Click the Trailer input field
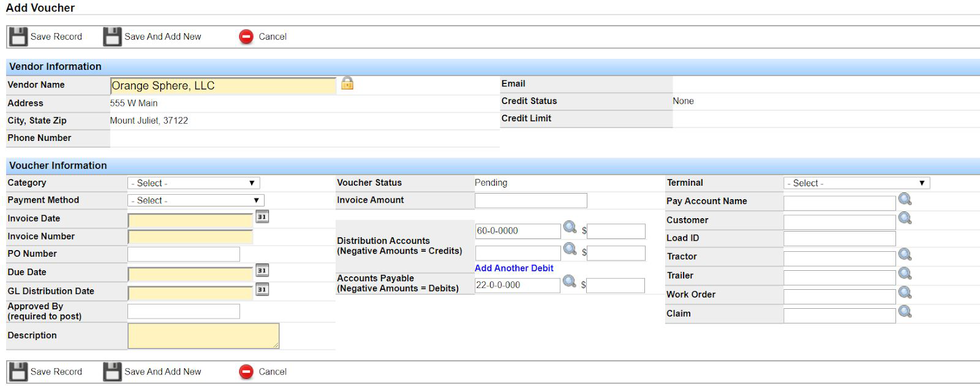The image size is (980, 386). 840,277
